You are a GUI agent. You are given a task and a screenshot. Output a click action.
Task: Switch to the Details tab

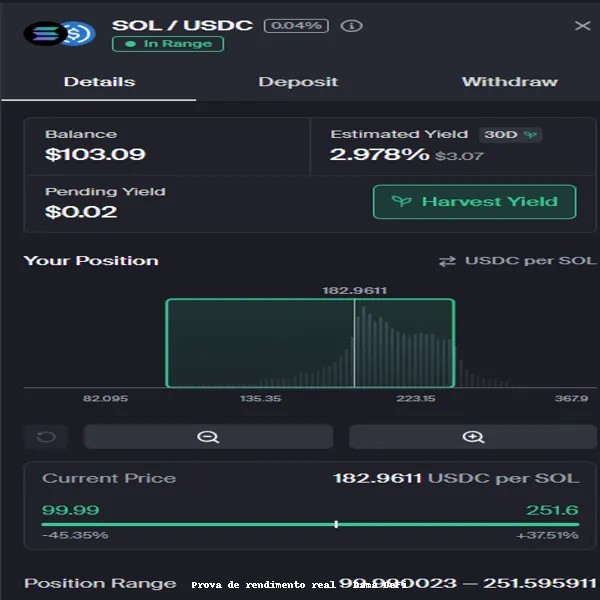(99, 82)
